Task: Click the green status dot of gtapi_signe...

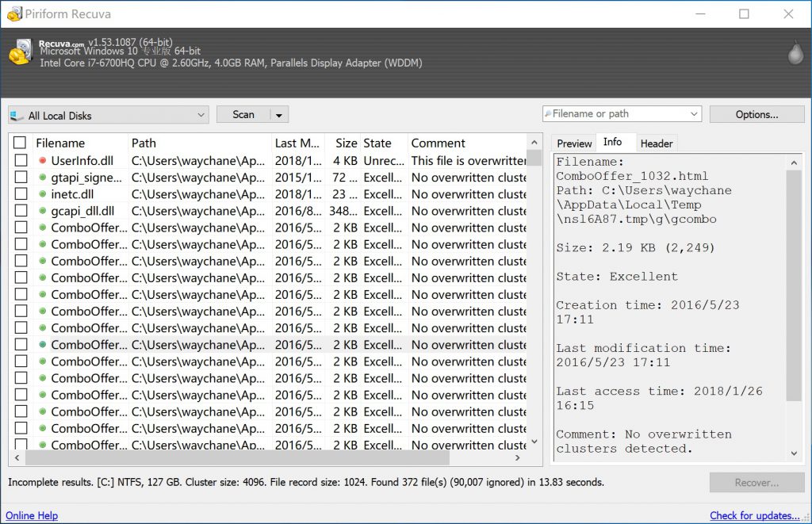Action: [43, 178]
